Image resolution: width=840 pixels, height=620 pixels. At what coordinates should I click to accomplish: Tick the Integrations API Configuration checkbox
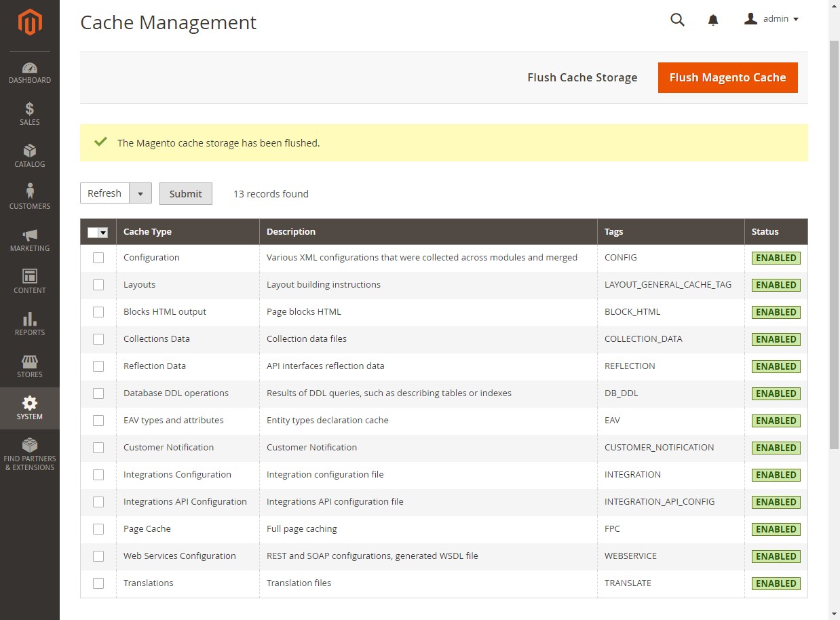tap(98, 502)
